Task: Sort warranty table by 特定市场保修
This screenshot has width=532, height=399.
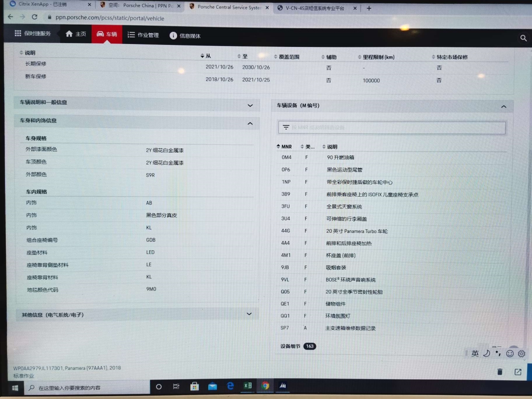Action: click(450, 57)
